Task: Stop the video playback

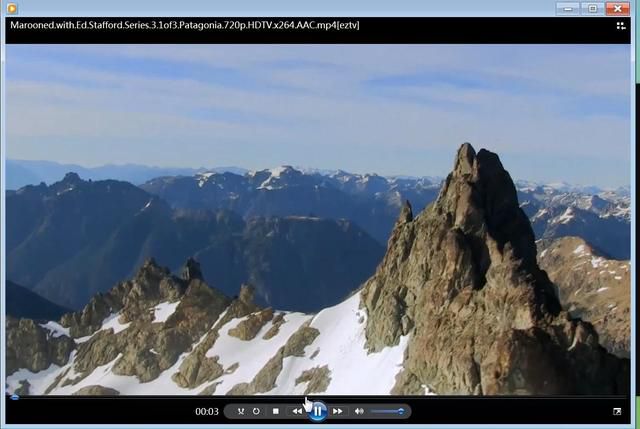Action: [276, 411]
